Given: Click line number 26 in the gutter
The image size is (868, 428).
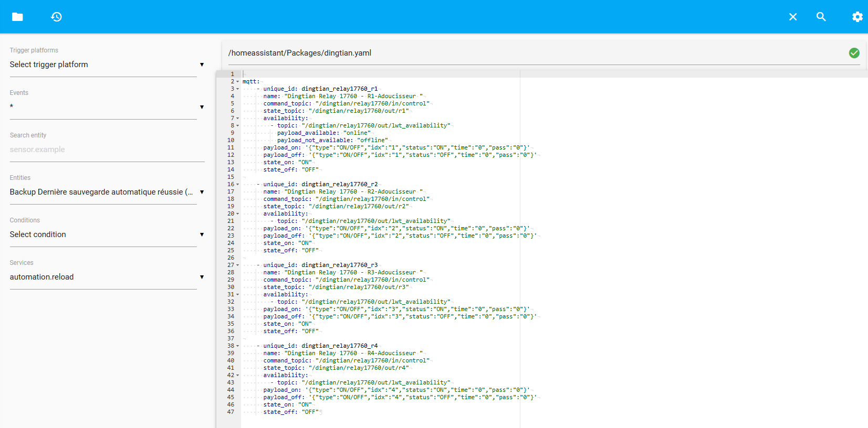Looking at the screenshot, I should click(231, 258).
